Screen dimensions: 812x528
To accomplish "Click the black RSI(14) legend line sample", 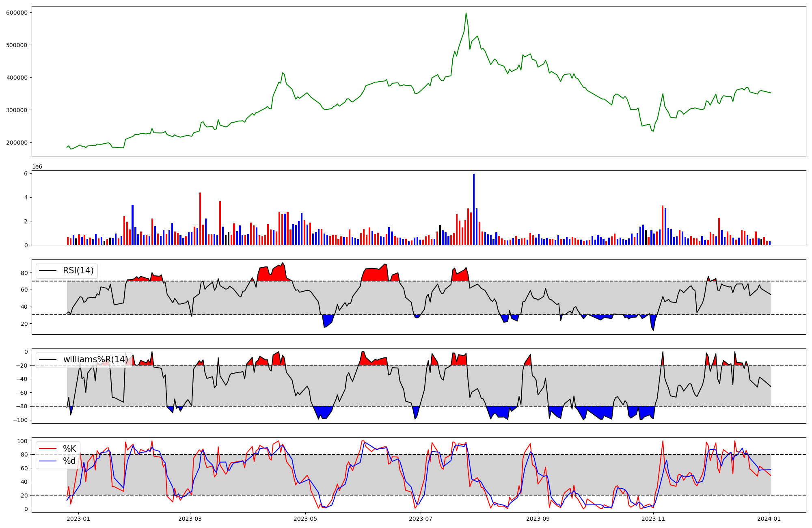I will pos(47,271).
